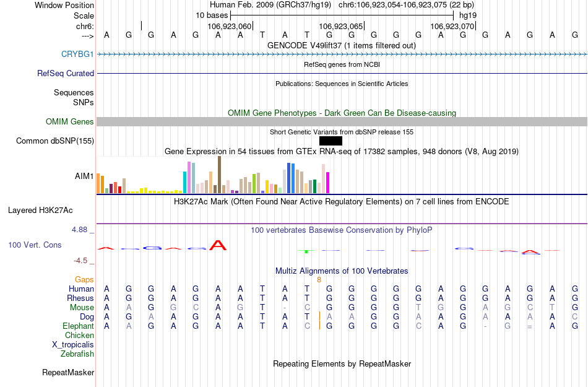This screenshot has height=387, width=588.
Task: Click the black Common dbSNP variant block
Action: point(331,141)
